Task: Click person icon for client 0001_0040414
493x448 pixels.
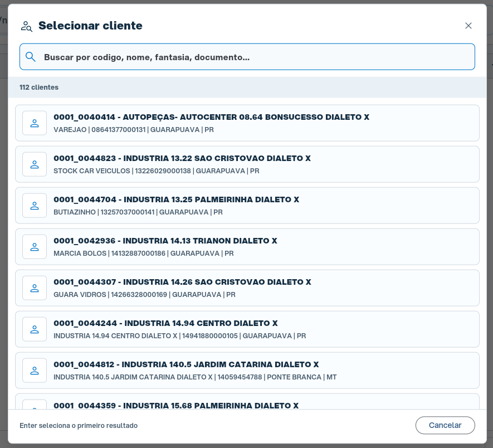Action: point(35,123)
